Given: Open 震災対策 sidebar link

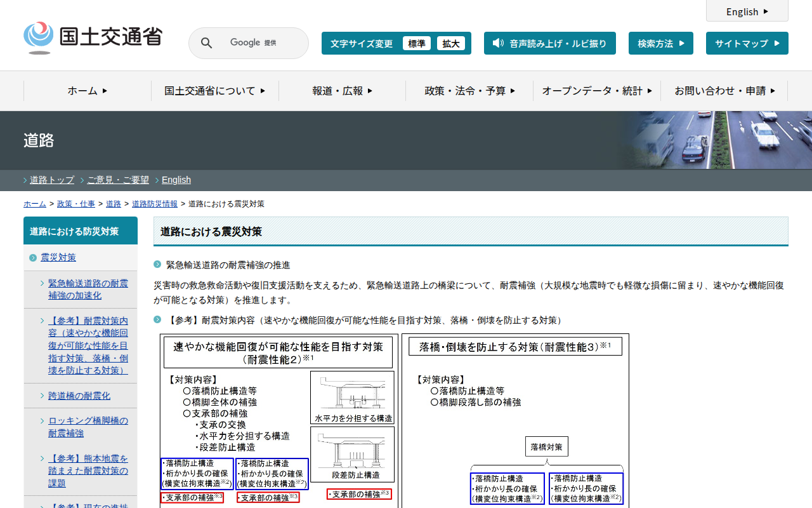Looking at the screenshot, I should (x=58, y=257).
